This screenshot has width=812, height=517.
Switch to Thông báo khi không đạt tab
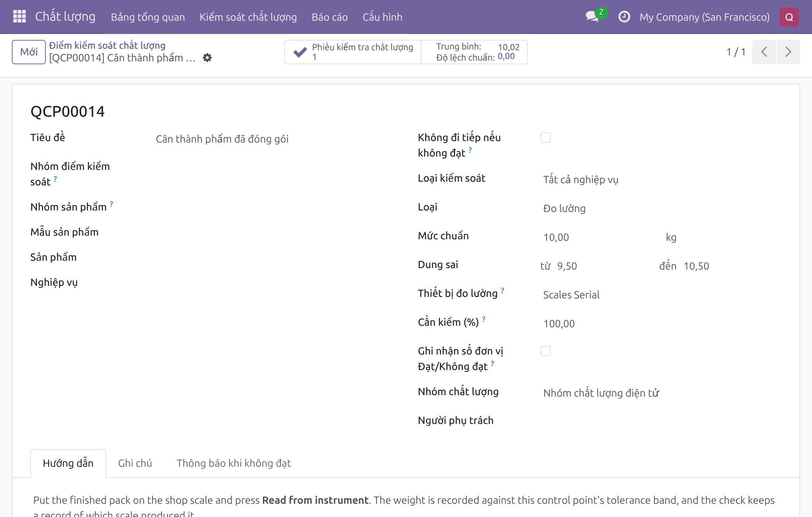(234, 463)
